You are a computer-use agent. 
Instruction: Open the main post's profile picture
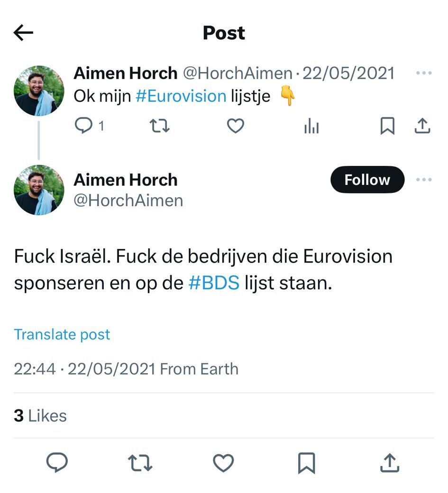click(x=39, y=190)
